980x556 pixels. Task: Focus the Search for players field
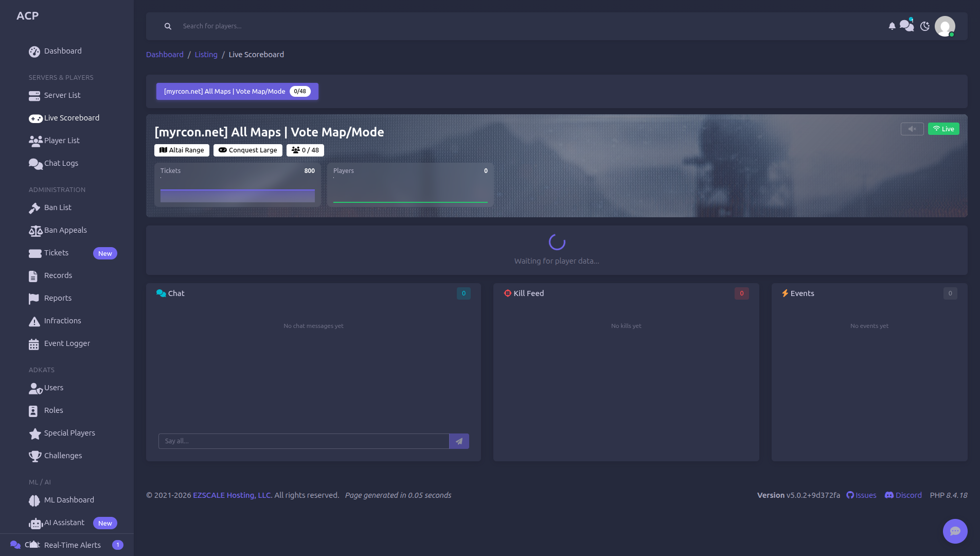tap(530, 26)
